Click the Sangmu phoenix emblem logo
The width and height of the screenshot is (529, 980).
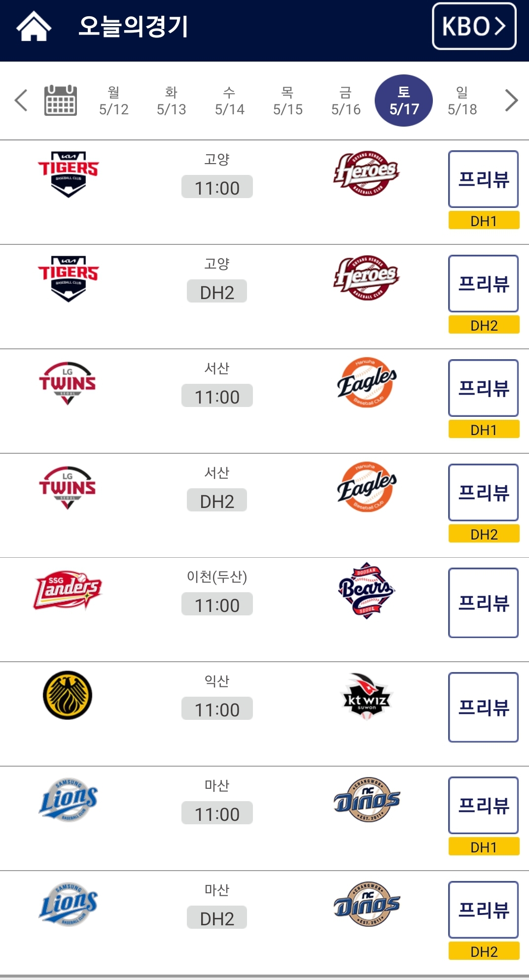(x=68, y=695)
